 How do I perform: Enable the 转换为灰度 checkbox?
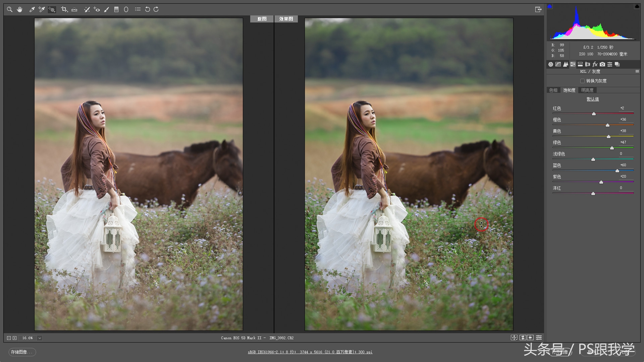[x=583, y=81]
